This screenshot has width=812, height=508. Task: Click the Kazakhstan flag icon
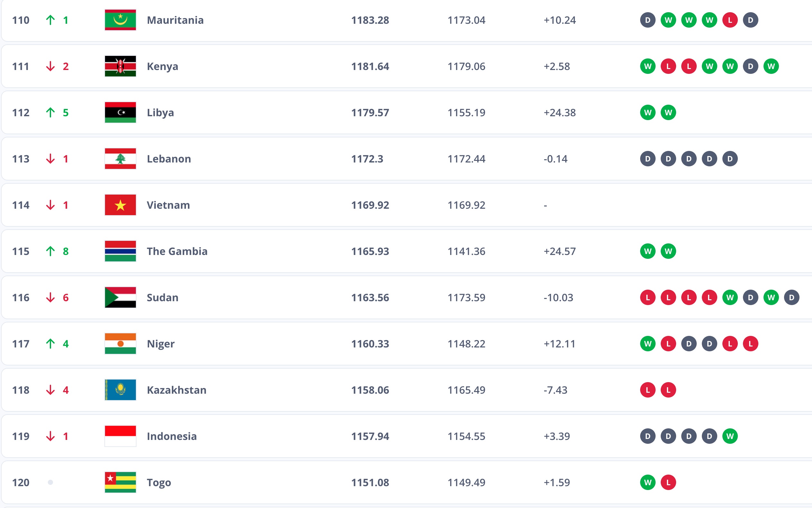(x=120, y=390)
